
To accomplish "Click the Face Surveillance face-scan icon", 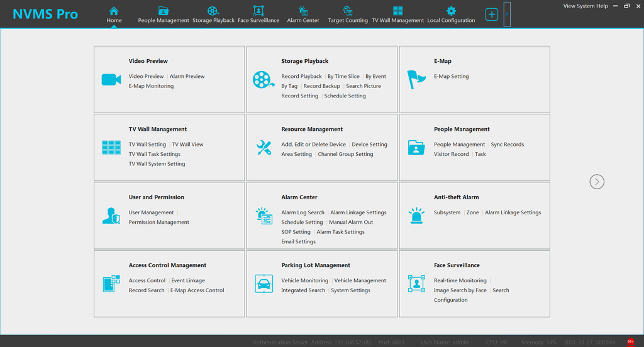I will [416, 284].
